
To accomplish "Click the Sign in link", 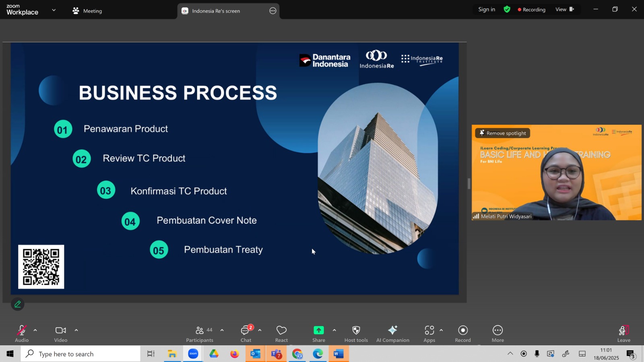I will coord(487,9).
